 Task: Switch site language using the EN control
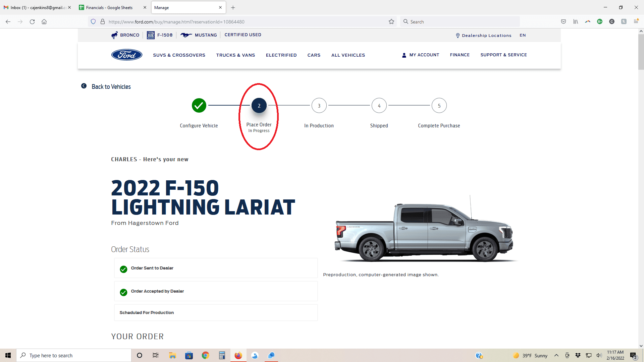[522, 35]
